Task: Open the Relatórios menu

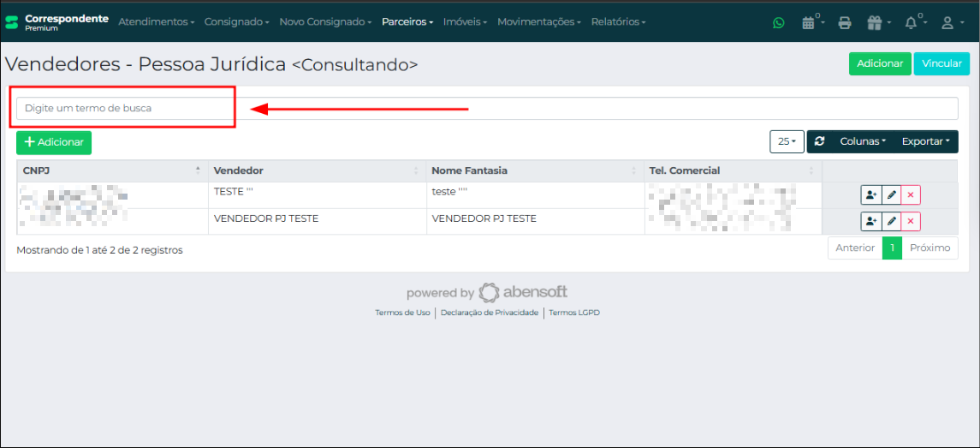Action: coord(618,22)
